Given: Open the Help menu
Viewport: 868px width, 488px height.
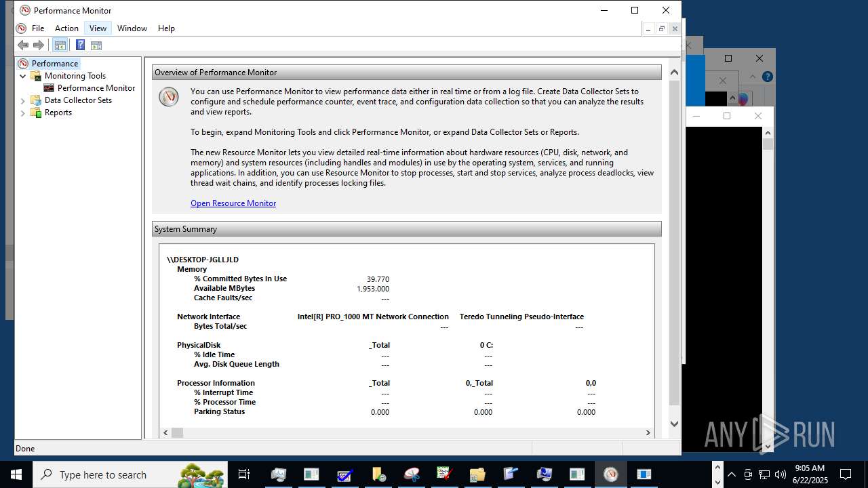Looking at the screenshot, I should coord(166,28).
